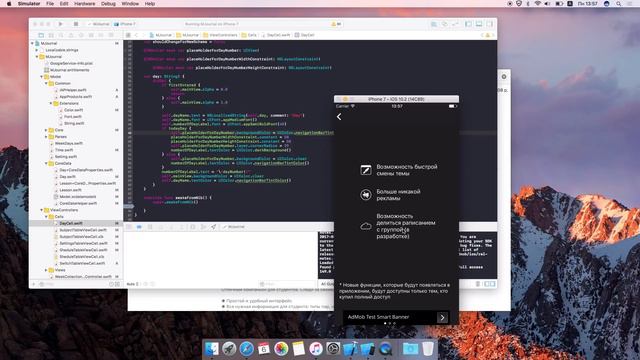Screen dimensions: 640x360
Task: Click the Xcode Stop button
Action: [76, 24]
